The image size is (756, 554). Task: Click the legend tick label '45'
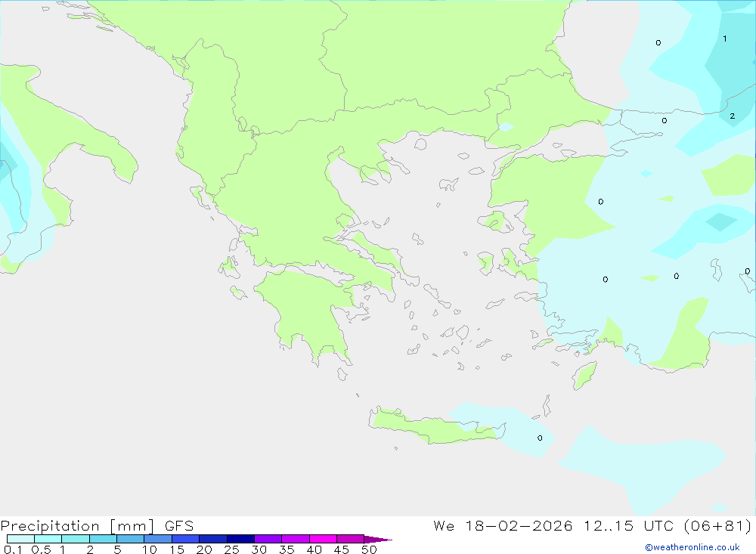point(342,549)
